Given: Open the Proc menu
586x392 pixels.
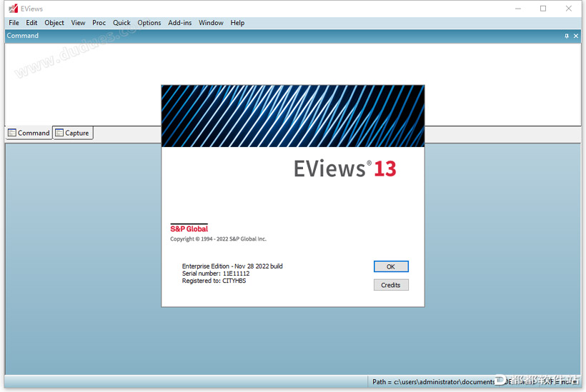Looking at the screenshot, I should tap(99, 23).
